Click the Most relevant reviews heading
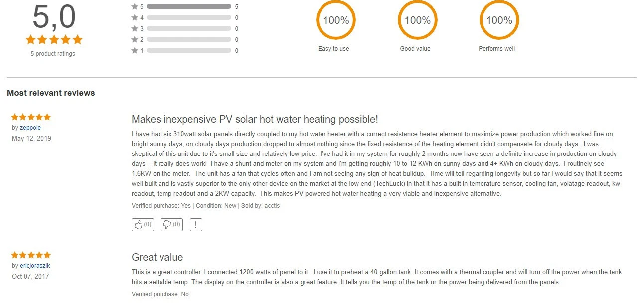This screenshot has height=306, width=644. click(x=51, y=93)
